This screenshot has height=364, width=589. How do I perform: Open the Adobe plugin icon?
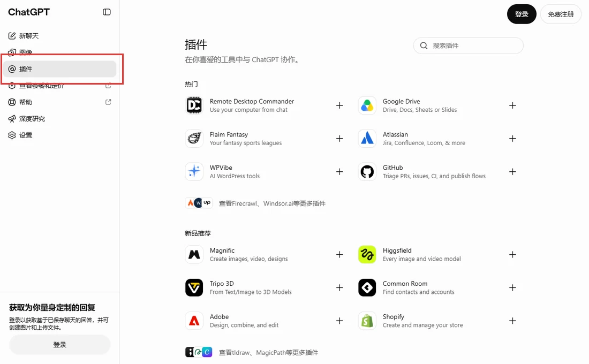click(x=194, y=321)
